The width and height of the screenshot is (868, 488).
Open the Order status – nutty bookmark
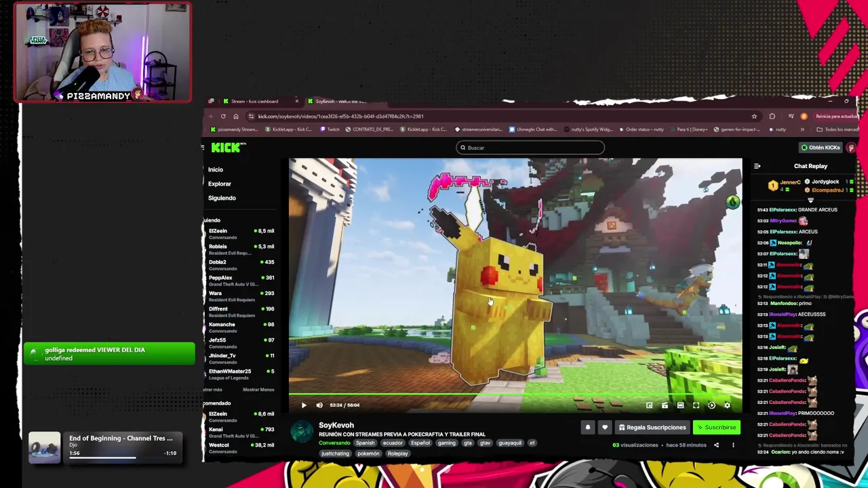pyautogui.click(x=640, y=129)
